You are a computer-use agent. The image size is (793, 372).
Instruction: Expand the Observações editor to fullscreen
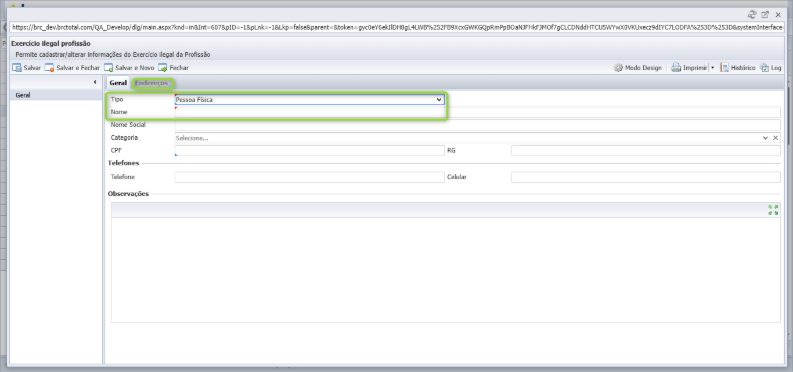click(773, 210)
